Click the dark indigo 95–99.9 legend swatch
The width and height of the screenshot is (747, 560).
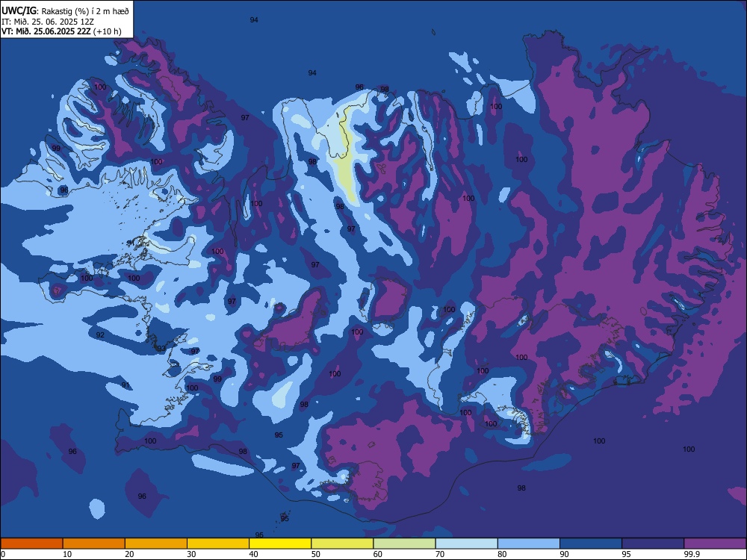pos(653,544)
